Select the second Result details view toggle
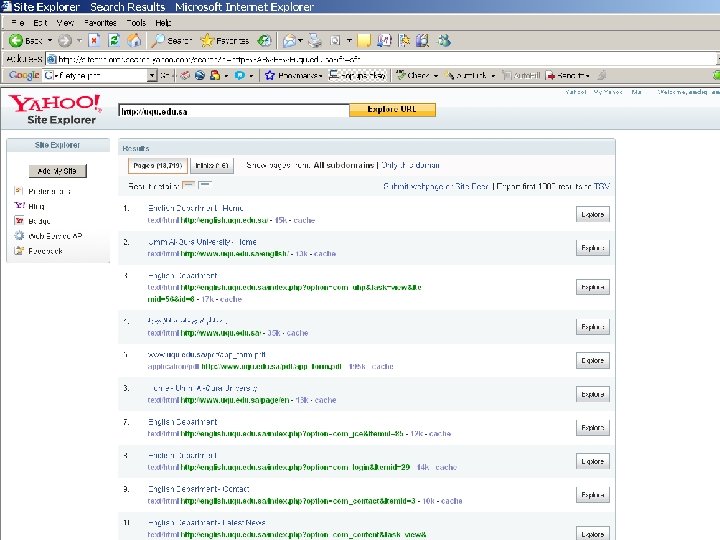 pyautogui.click(x=204, y=186)
